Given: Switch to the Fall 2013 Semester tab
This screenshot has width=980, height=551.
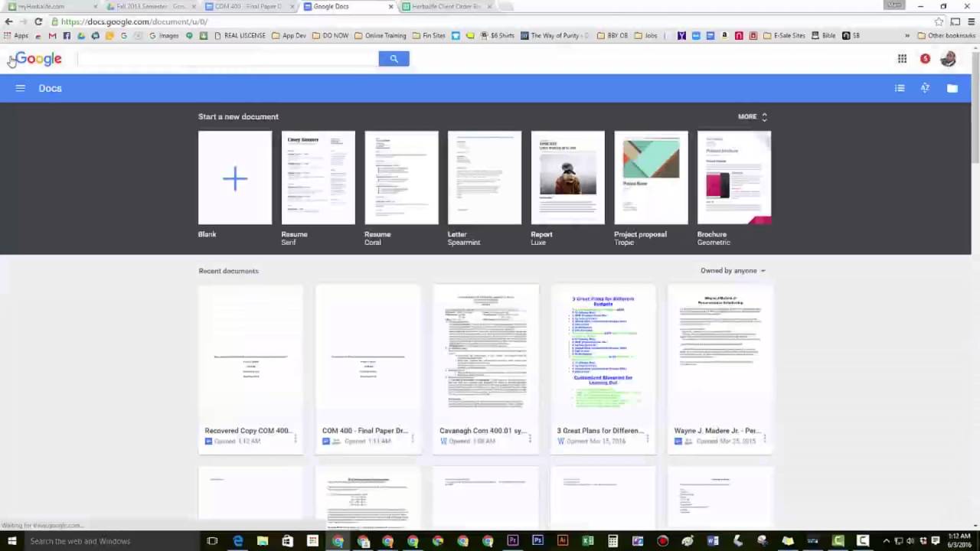Looking at the screenshot, I should 149,6.
